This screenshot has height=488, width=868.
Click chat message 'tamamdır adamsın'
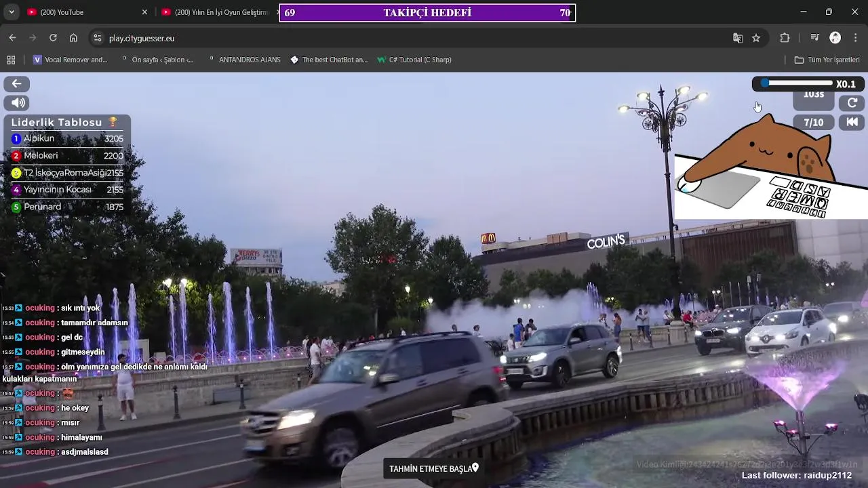(x=94, y=323)
